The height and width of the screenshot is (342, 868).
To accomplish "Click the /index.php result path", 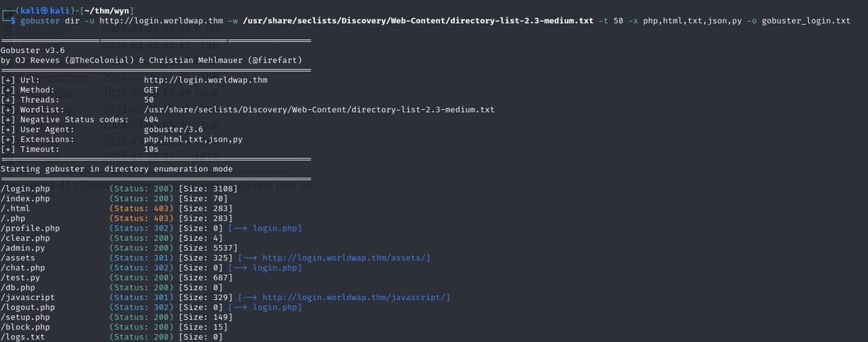I will (x=25, y=199).
